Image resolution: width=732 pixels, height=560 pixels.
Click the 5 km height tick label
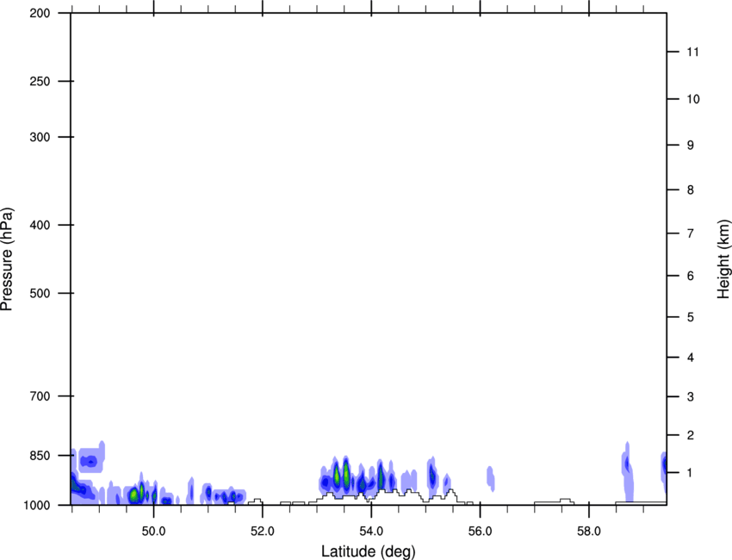tap(690, 317)
